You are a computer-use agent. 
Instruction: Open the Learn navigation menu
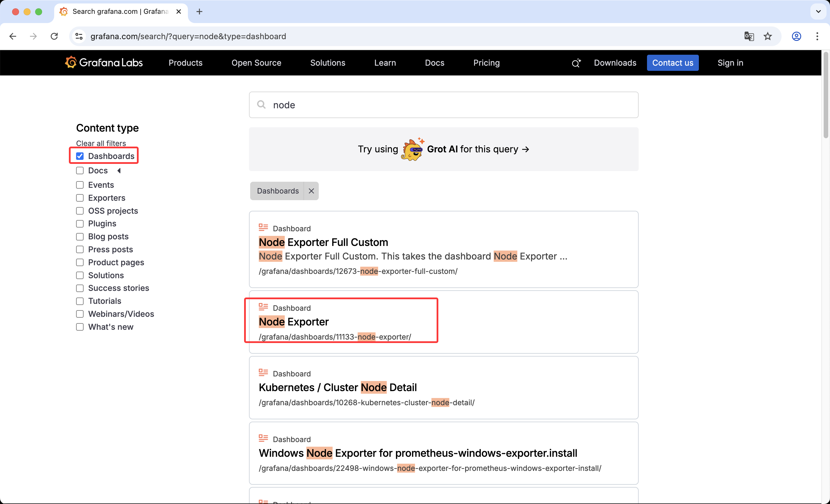(385, 63)
